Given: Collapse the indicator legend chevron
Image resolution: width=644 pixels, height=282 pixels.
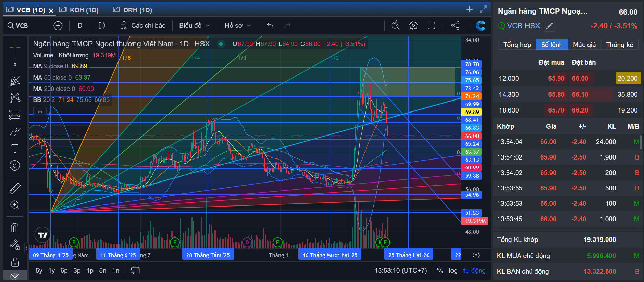Looking at the screenshot, I should [x=40, y=111].
